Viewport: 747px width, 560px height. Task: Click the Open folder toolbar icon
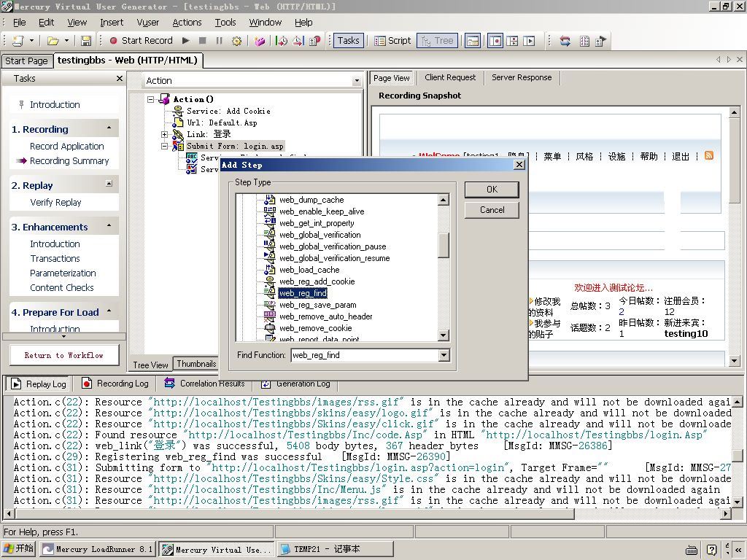point(53,41)
